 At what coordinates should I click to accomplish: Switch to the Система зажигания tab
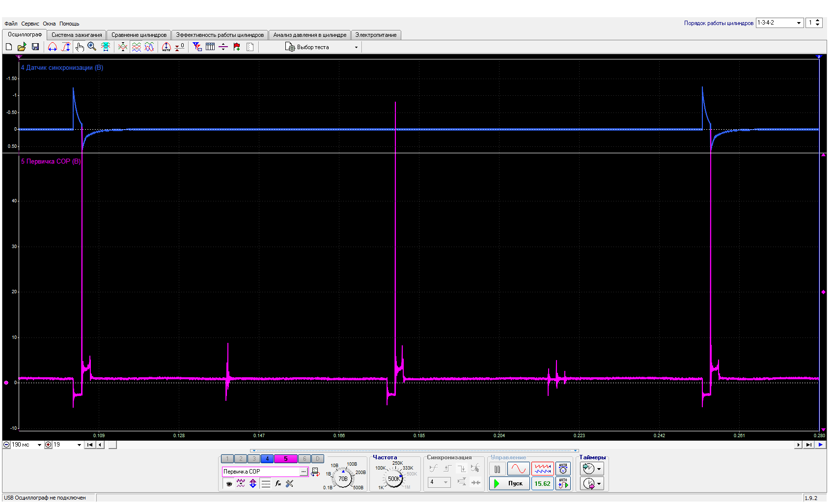[x=77, y=35]
